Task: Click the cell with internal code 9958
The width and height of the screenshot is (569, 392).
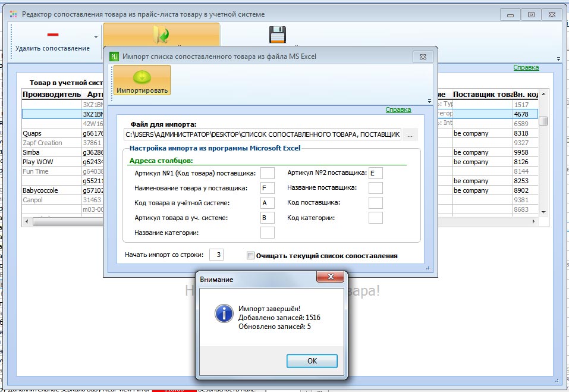Action: [x=526, y=152]
